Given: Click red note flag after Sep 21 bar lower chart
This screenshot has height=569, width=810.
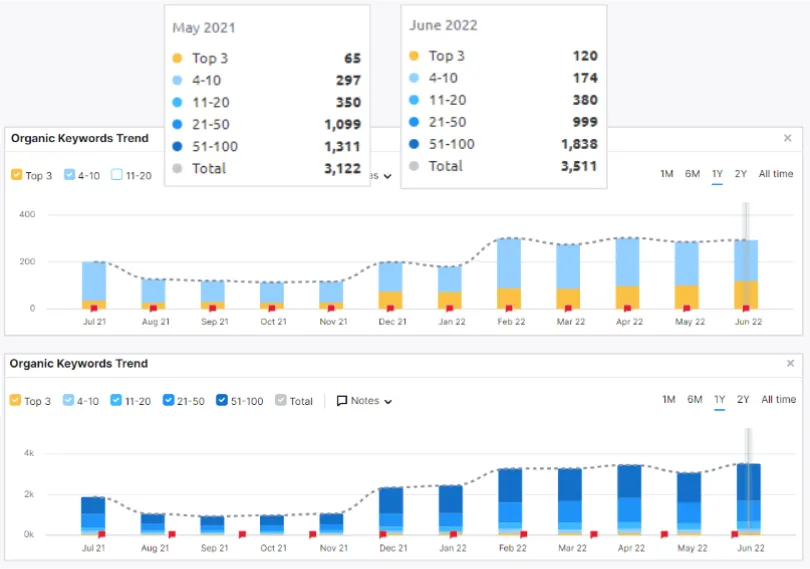Looking at the screenshot, I should (242, 534).
